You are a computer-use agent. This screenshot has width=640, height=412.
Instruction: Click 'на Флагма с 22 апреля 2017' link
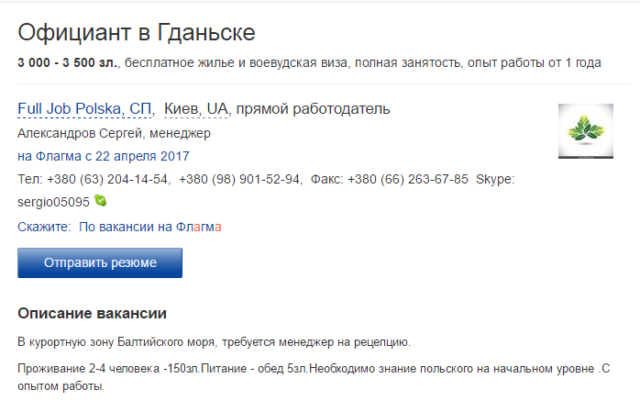coord(103,156)
